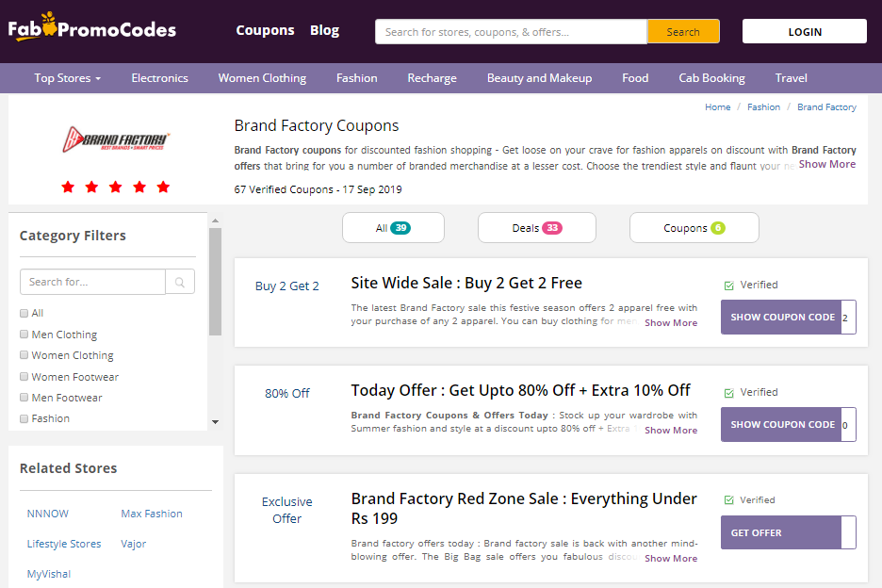Screen dimensions: 882x588
Task: Open the Fashion nav category
Action: pos(356,78)
